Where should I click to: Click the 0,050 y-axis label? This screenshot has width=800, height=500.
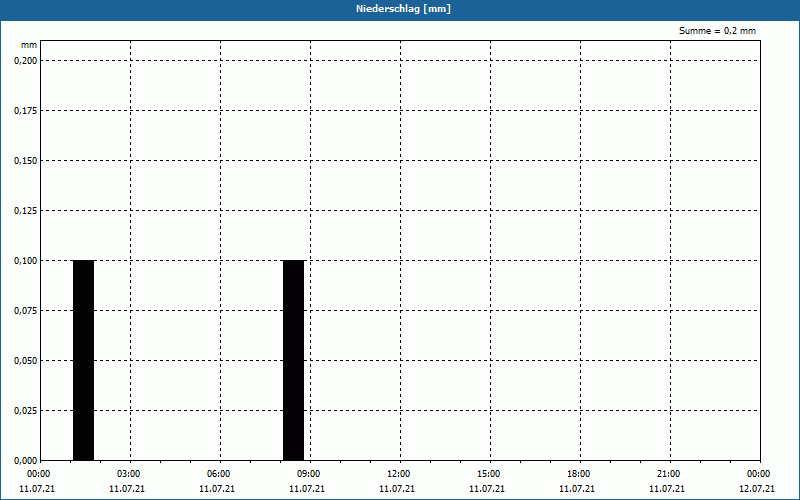click(26, 361)
